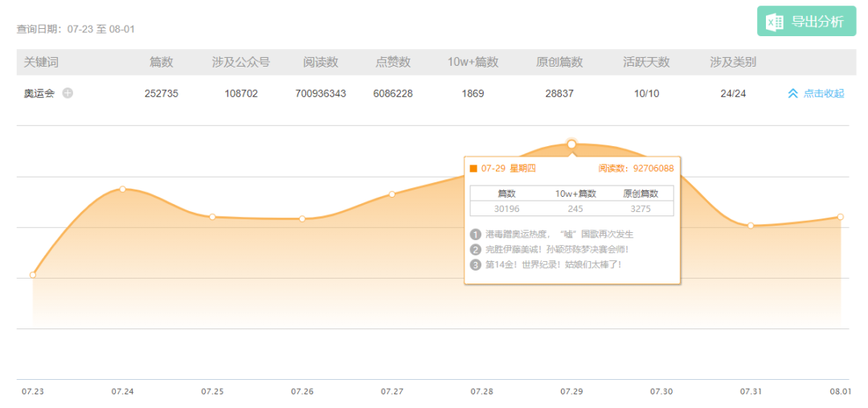Click orange square marker beside 07-29
This screenshot has height=408, width=868.
(473, 169)
